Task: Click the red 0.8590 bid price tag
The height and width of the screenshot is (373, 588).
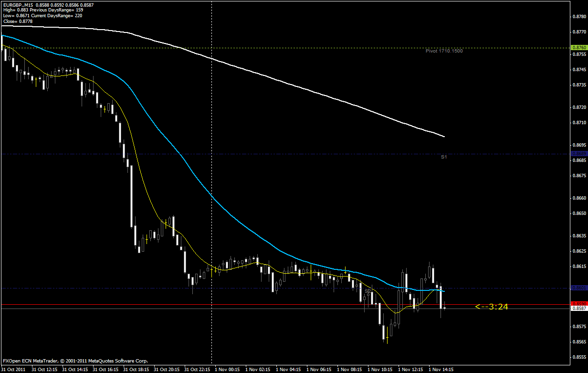Action: tap(579, 302)
